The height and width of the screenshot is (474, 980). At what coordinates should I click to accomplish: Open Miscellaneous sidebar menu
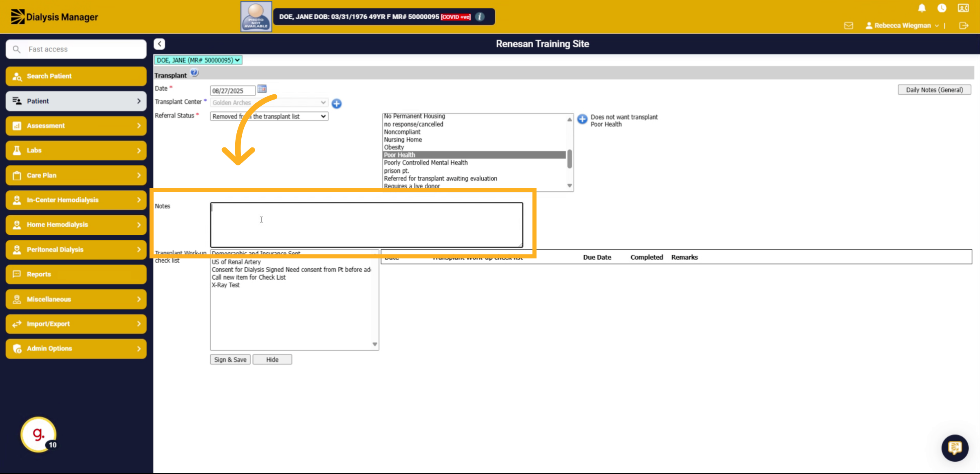point(76,299)
